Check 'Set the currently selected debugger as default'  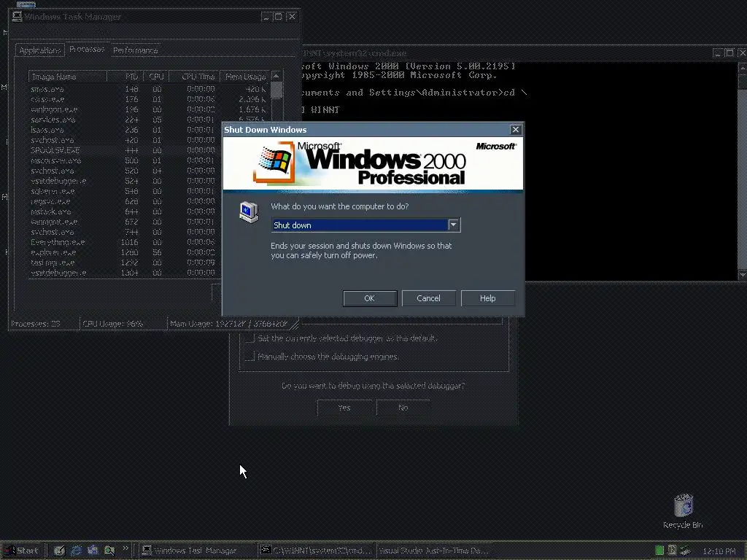click(249, 338)
